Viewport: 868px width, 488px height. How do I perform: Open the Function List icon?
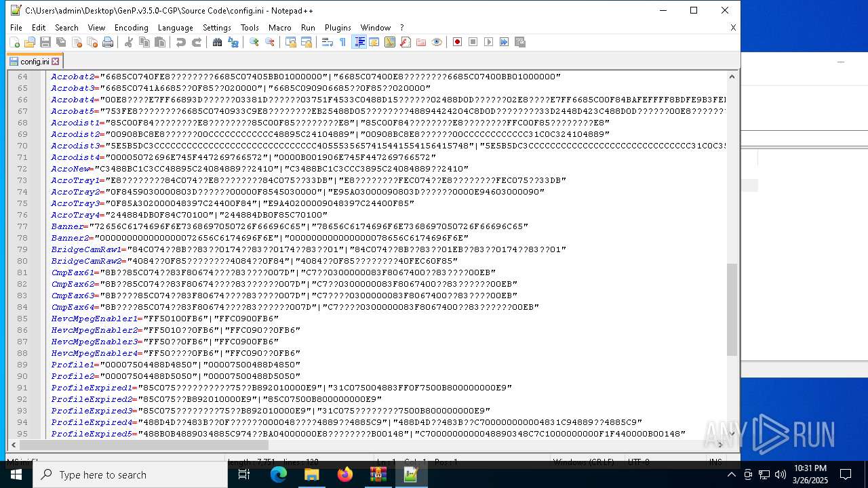[x=406, y=42]
